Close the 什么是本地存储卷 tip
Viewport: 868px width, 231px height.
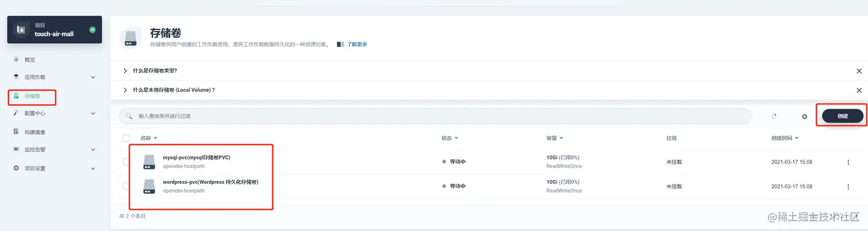click(859, 90)
